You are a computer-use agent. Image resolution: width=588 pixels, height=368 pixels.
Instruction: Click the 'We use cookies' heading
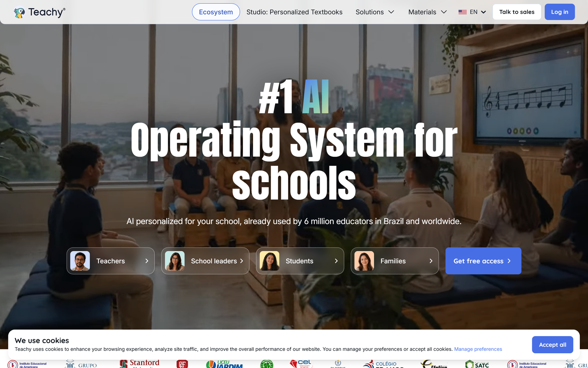(x=42, y=340)
